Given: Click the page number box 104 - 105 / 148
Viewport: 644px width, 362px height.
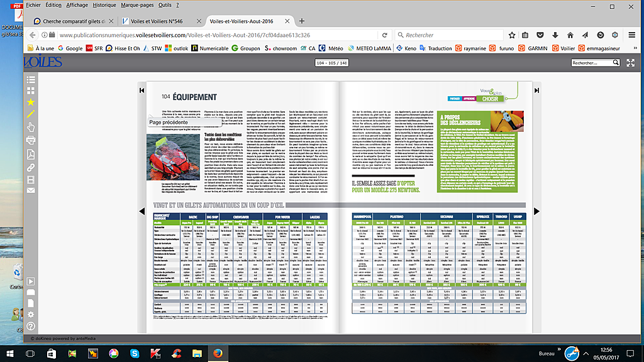Looking at the screenshot, I should 332,63.
